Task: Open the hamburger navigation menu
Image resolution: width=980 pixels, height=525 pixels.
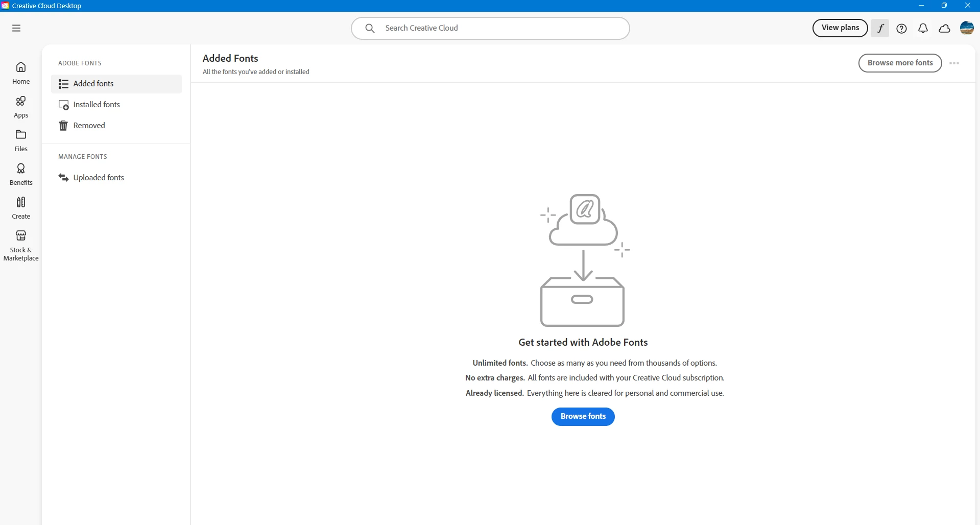Action: 16,28
